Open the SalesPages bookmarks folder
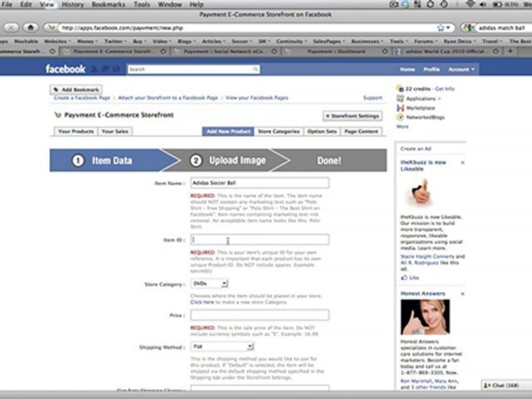 [x=329, y=41]
